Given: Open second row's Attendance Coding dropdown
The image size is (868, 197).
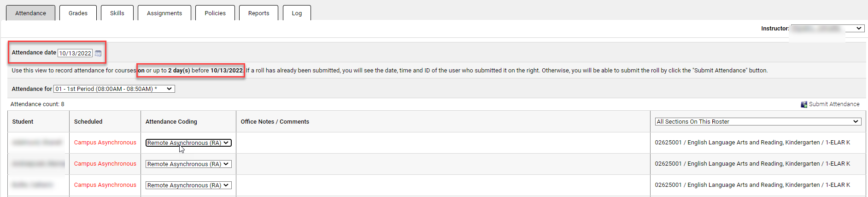Looking at the screenshot, I should click(x=188, y=164).
